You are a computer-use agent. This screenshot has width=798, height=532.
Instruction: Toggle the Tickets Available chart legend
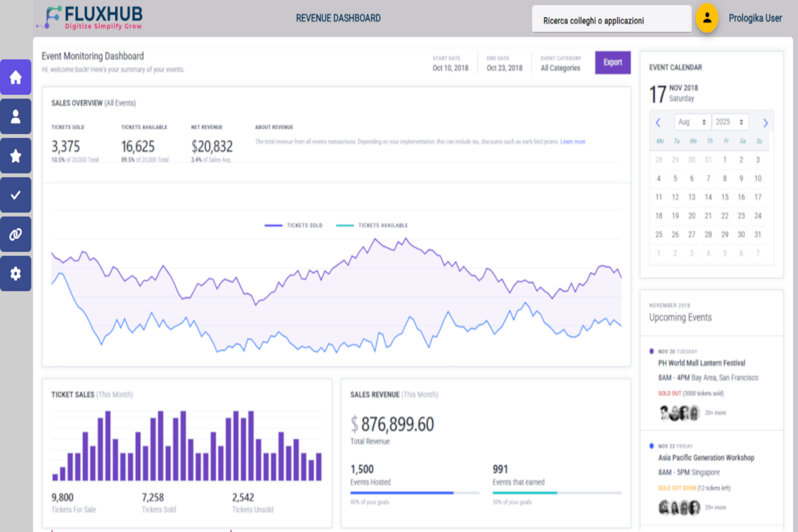point(371,225)
